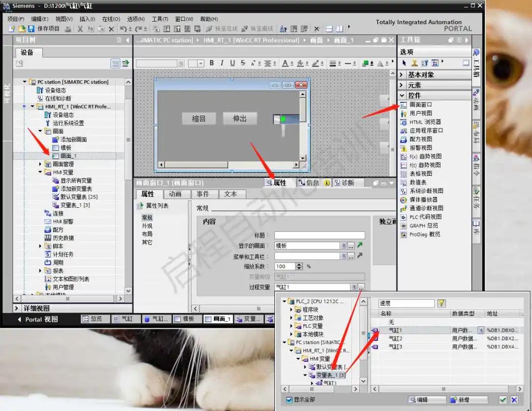Save the project with 保存项目
532x411 pixels.
(x=44, y=29)
